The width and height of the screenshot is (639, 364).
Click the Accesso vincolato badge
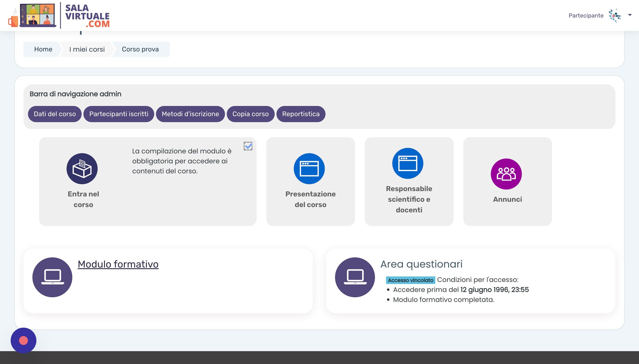point(410,280)
